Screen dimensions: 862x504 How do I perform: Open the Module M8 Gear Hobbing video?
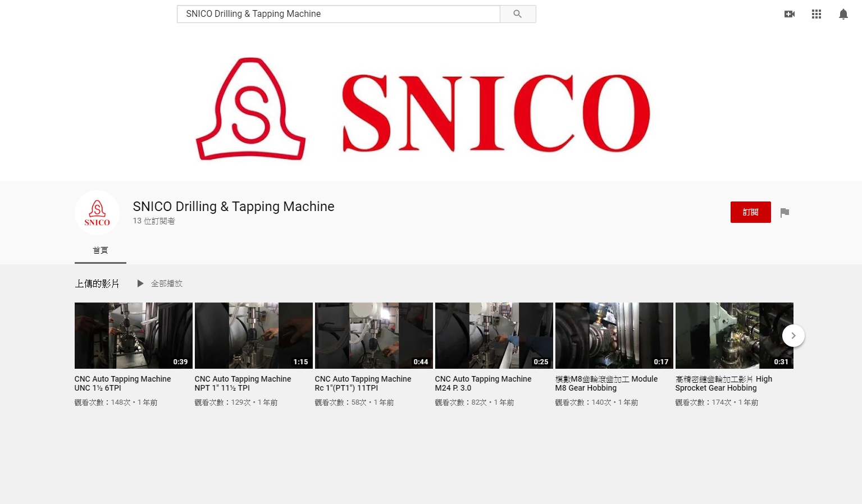(614, 335)
